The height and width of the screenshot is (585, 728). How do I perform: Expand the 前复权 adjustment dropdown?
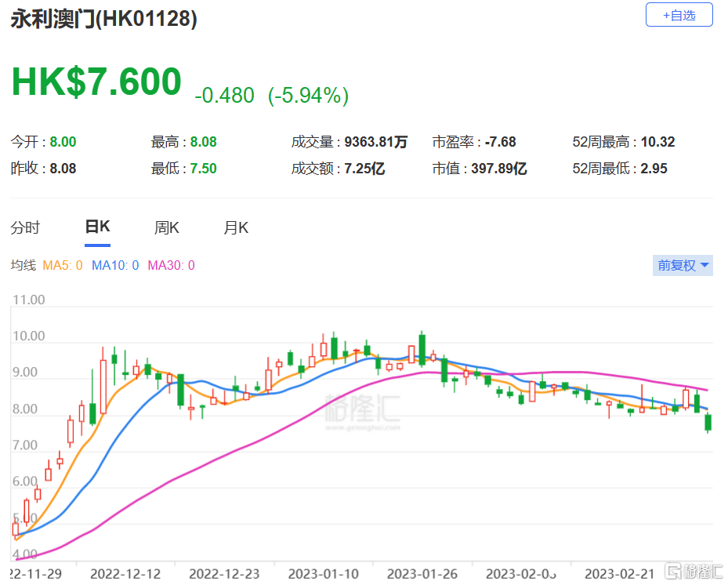683,265
